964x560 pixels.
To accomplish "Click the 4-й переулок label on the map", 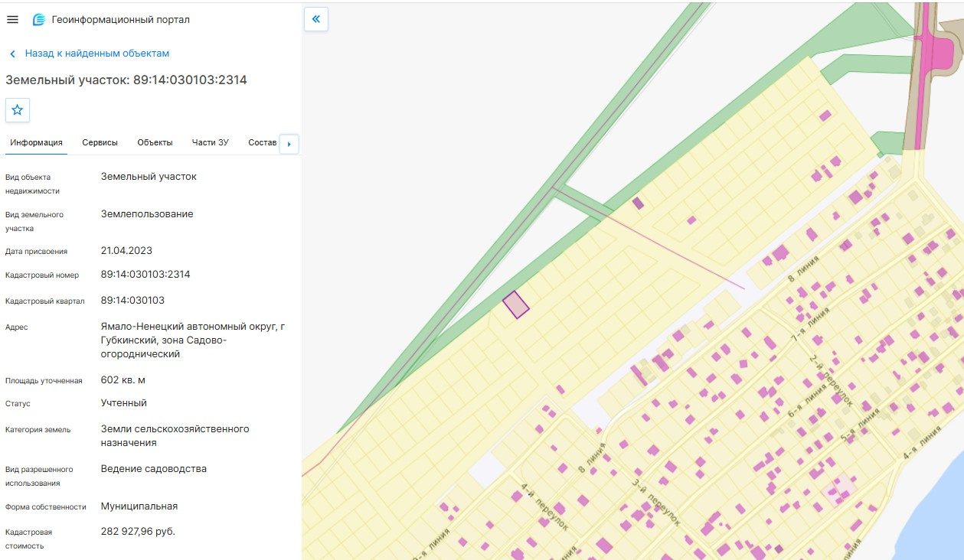I will pos(545,506).
